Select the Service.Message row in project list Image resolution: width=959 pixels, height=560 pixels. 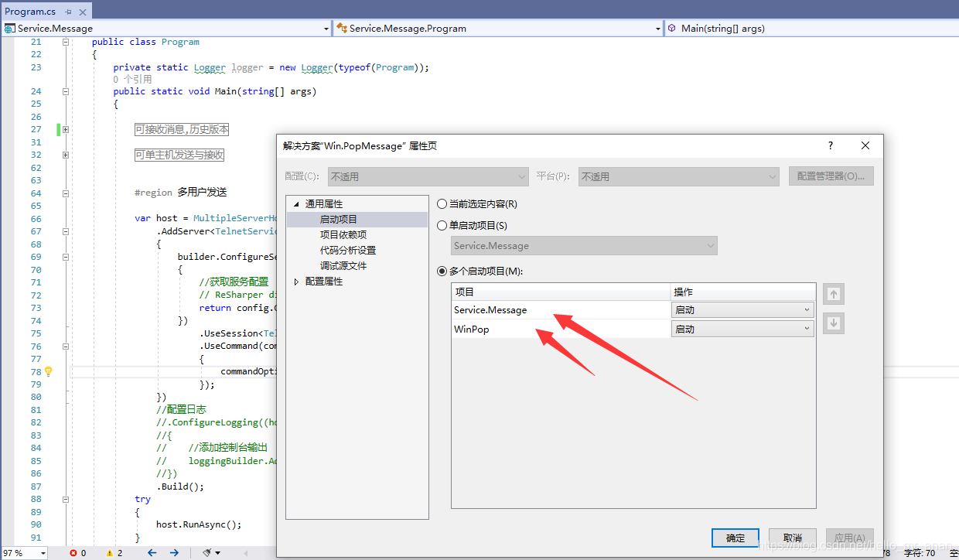click(x=561, y=310)
